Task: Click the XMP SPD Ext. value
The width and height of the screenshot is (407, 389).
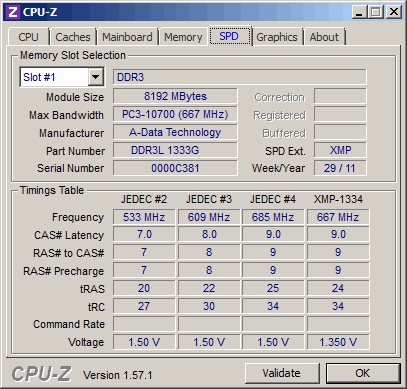Action: click(340, 150)
